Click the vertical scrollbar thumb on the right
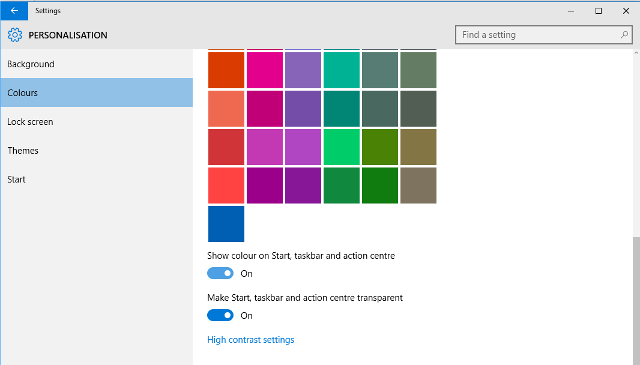Viewport: 640px width, 365px height. pos(636,300)
